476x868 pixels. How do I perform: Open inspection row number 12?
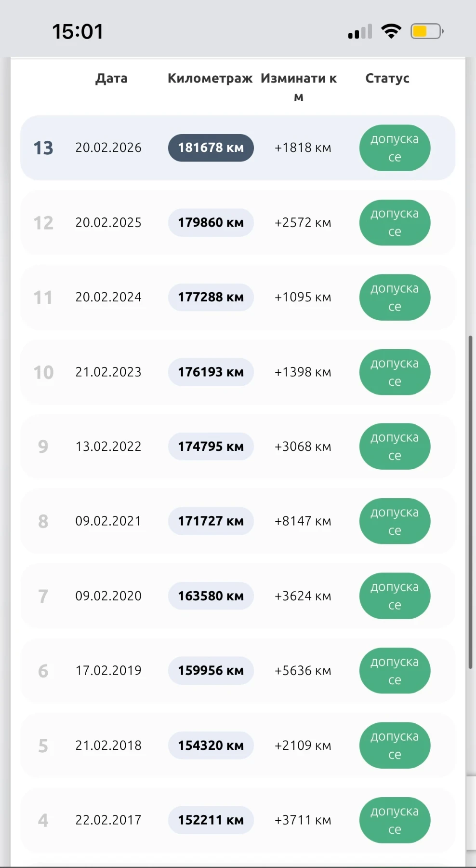pyautogui.click(x=238, y=223)
